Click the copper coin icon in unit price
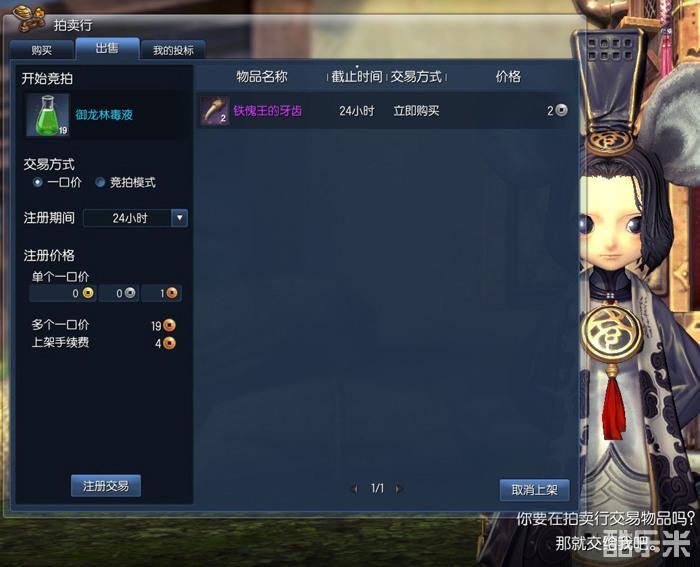Screen dimensions: 700x567 coord(171,293)
